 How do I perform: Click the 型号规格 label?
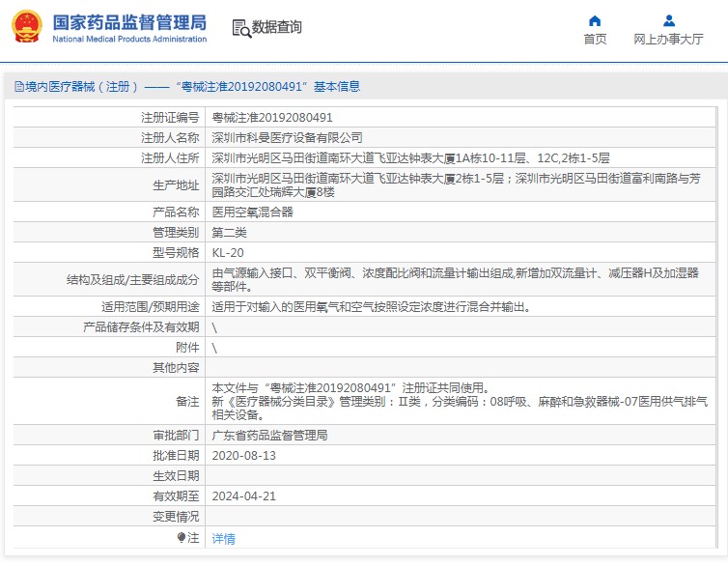tap(176, 253)
